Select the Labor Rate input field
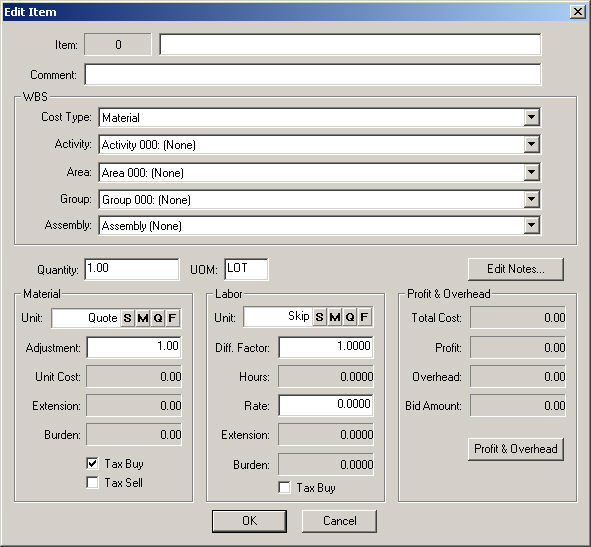 326,405
